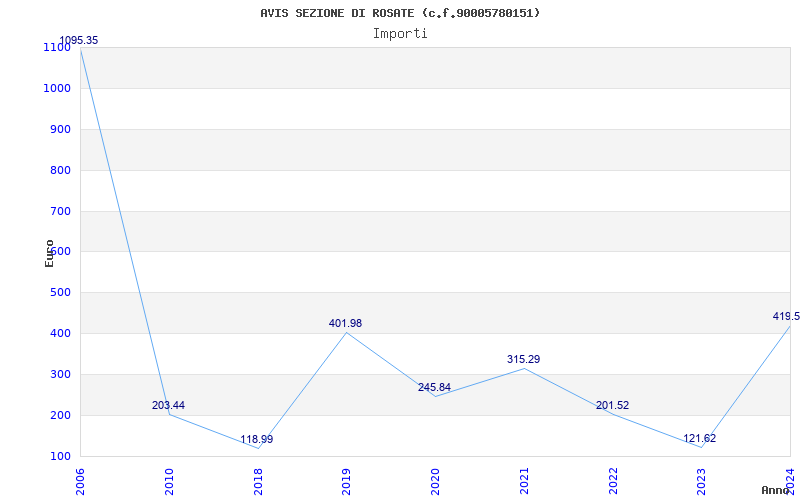Select the 201.52 data label
The width and height of the screenshot is (800, 500).
point(612,406)
